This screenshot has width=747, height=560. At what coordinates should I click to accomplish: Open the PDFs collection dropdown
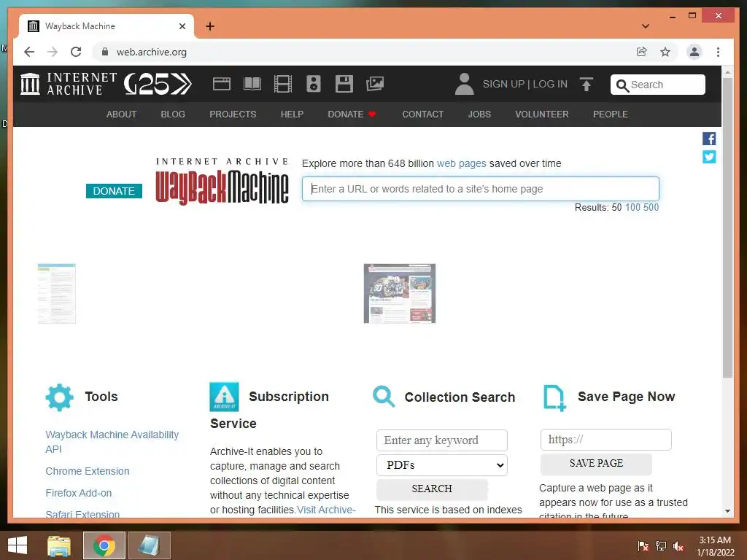coord(441,464)
